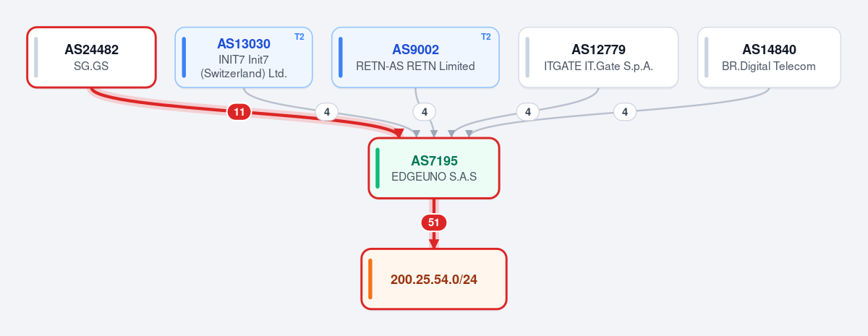Click the AS9002 link text
The height and width of the screenshot is (336, 868).
click(x=415, y=50)
